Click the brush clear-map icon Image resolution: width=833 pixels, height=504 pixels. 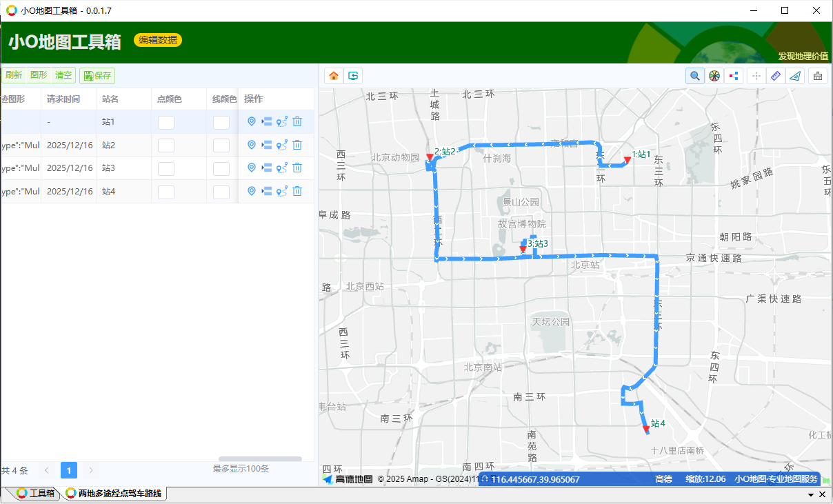(x=818, y=76)
